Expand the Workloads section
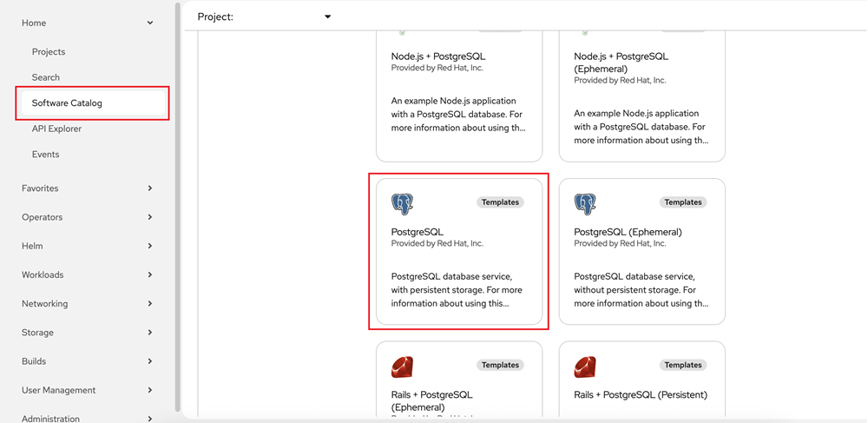 88,274
